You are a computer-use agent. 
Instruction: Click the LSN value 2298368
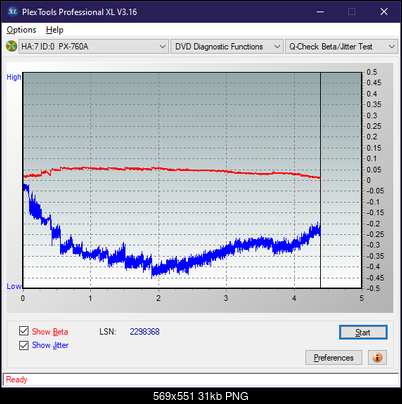point(145,332)
